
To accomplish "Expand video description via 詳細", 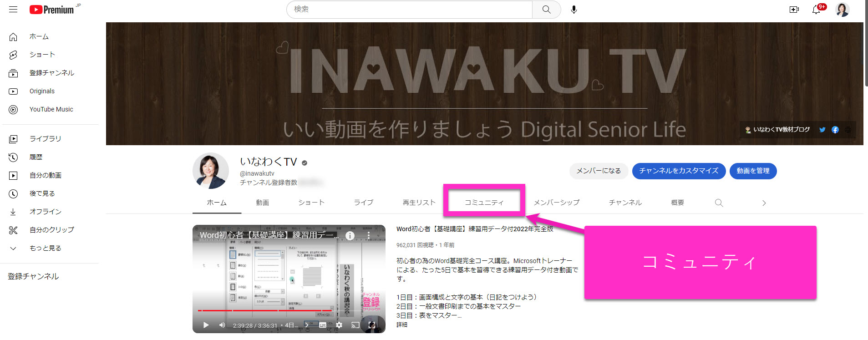I will point(402,325).
